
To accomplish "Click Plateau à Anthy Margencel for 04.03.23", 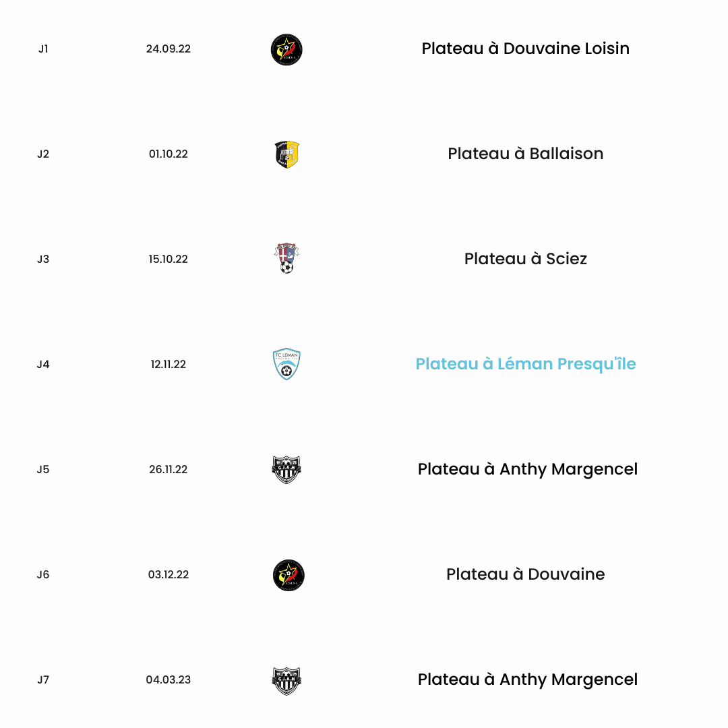I will [x=527, y=679].
